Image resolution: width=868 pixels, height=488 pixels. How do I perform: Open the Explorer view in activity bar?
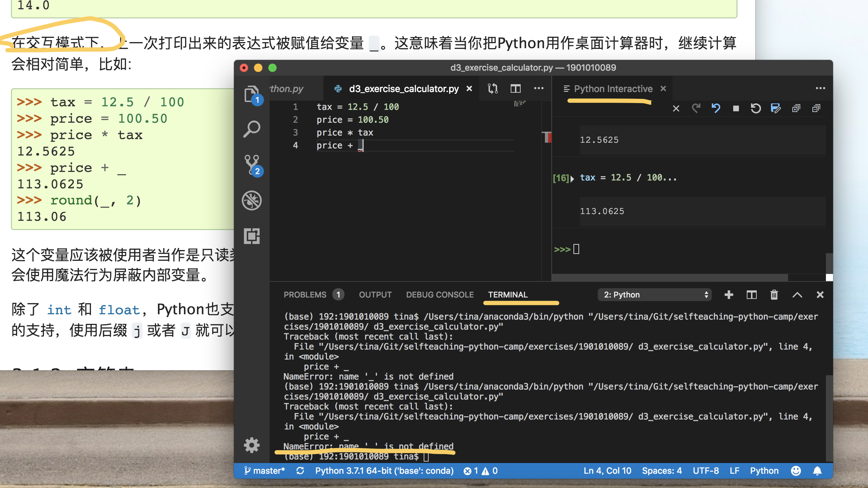click(x=252, y=94)
